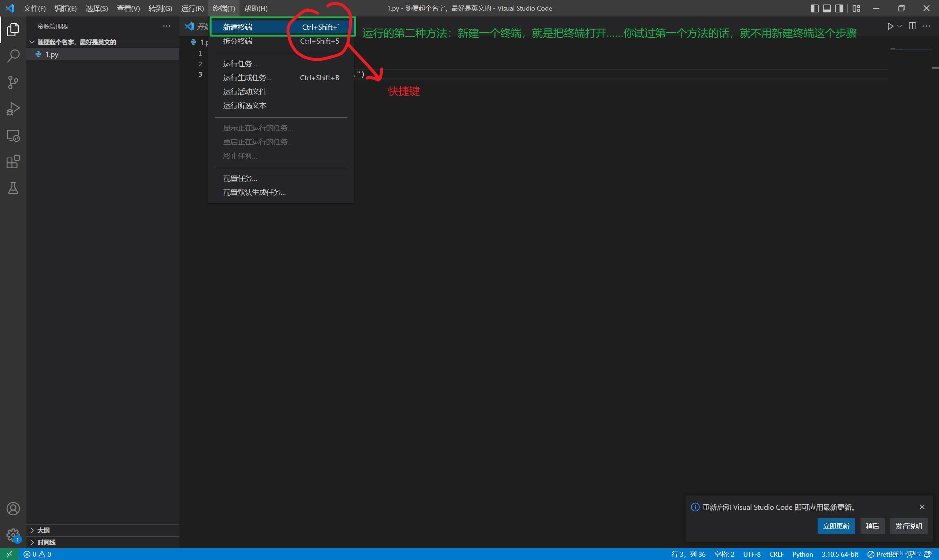Screen dimensions: 939x560
Task: Open the Testing flask icon view
Action: (x=13, y=188)
